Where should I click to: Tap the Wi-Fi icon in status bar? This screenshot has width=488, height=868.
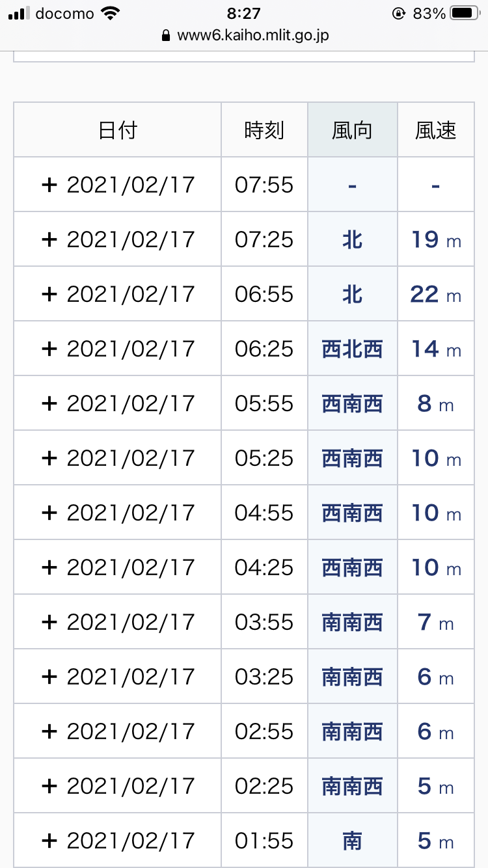111,13
